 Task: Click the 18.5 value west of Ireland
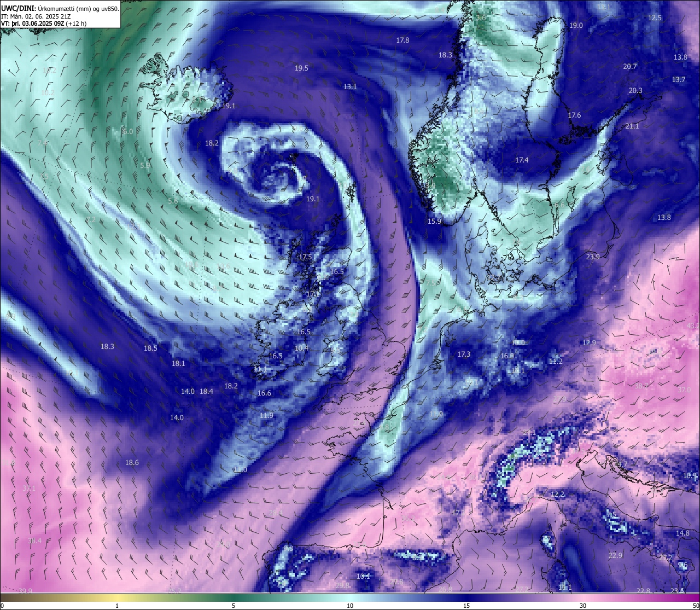pyautogui.click(x=150, y=348)
